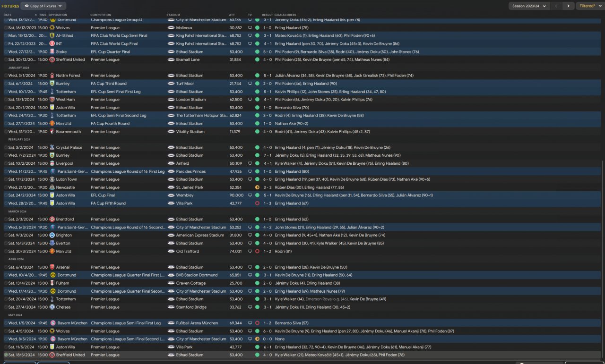
Task: Open the Craven Cottage stadium name
Action: click(191, 283)
